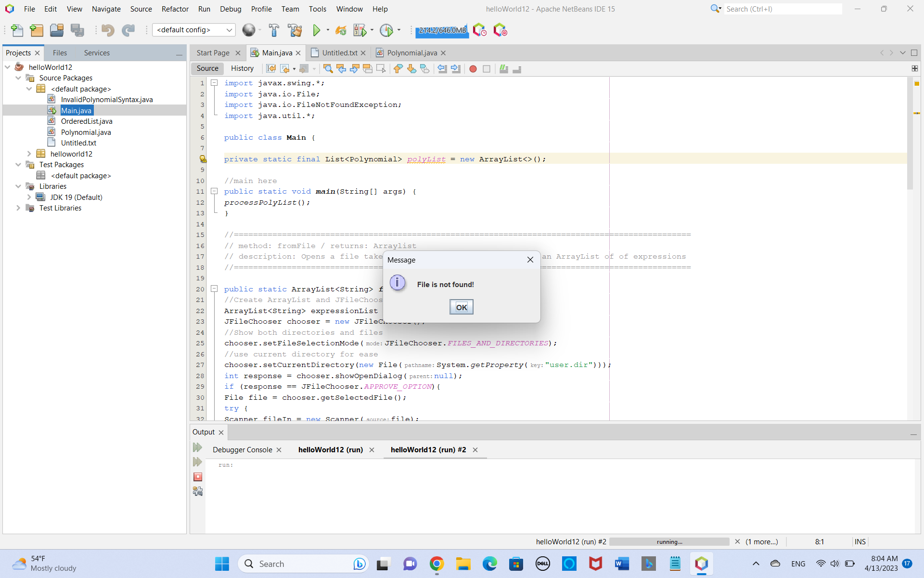Stop the running process via red square in Output
The height and width of the screenshot is (578, 924).
(x=197, y=477)
